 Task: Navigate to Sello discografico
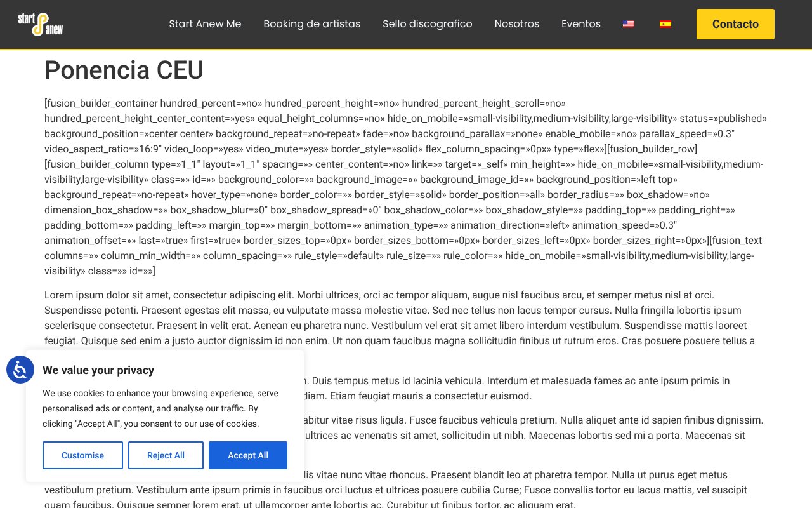(427, 24)
